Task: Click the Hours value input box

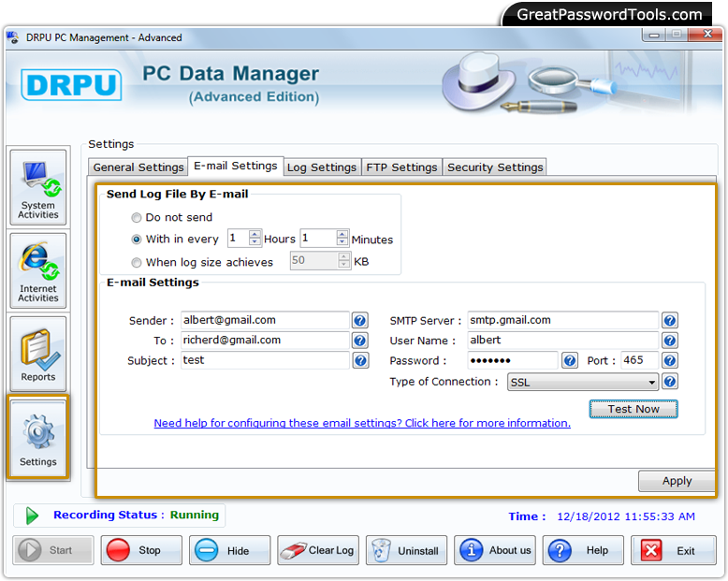Action: click(x=239, y=238)
